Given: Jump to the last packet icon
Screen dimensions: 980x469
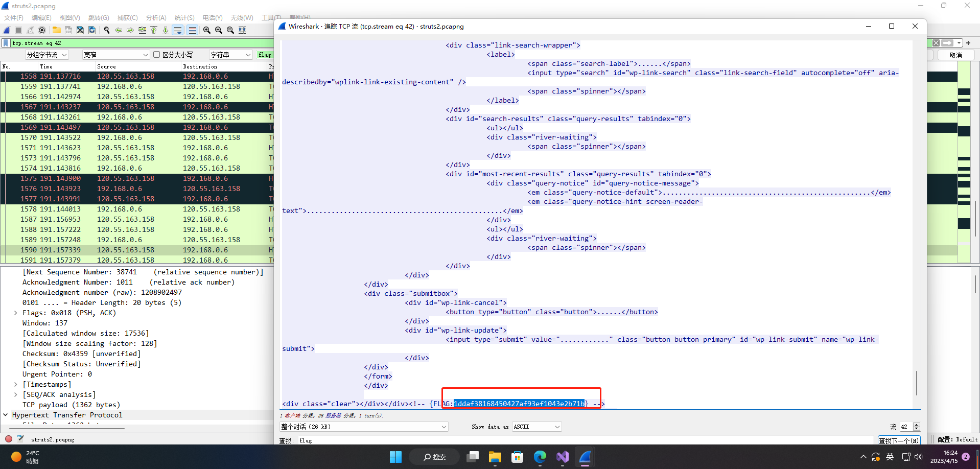Looking at the screenshot, I should tap(166, 30).
